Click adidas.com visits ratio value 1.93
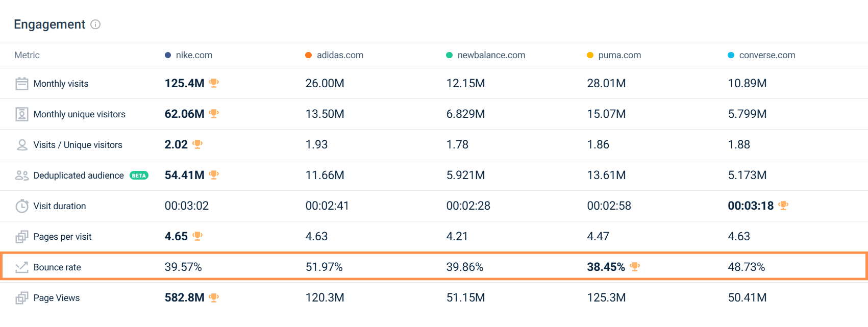 (316, 144)
